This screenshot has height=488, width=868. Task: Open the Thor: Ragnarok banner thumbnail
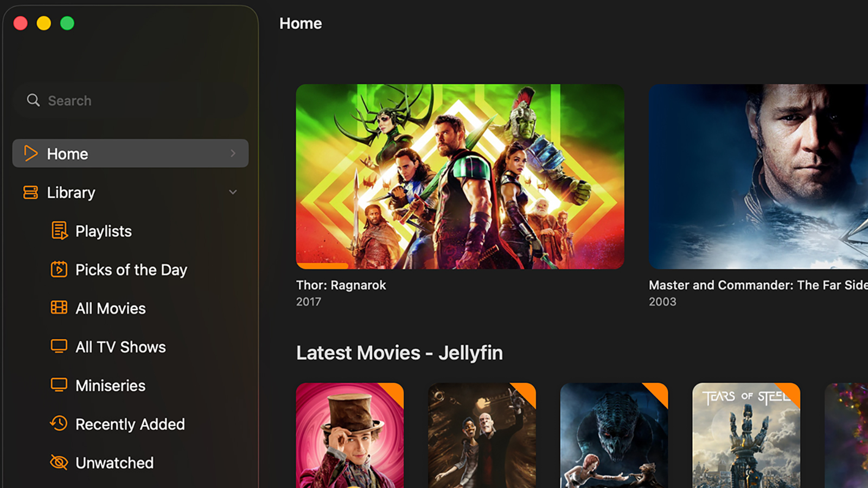click(x=460, y=176)
